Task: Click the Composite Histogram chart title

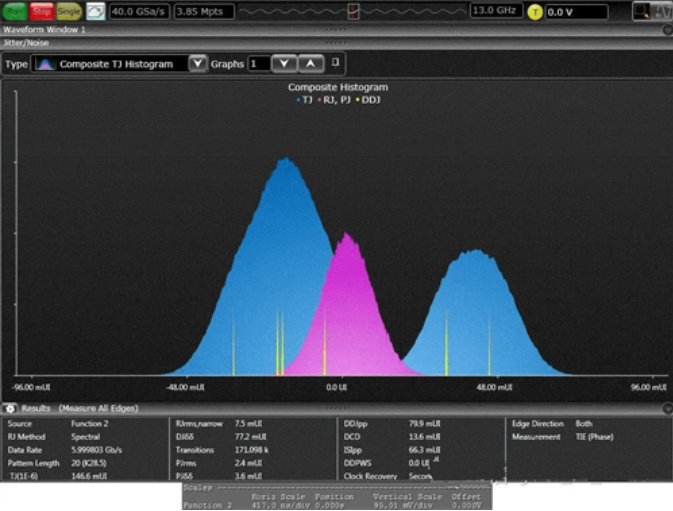Action: [x=338, y=87]
